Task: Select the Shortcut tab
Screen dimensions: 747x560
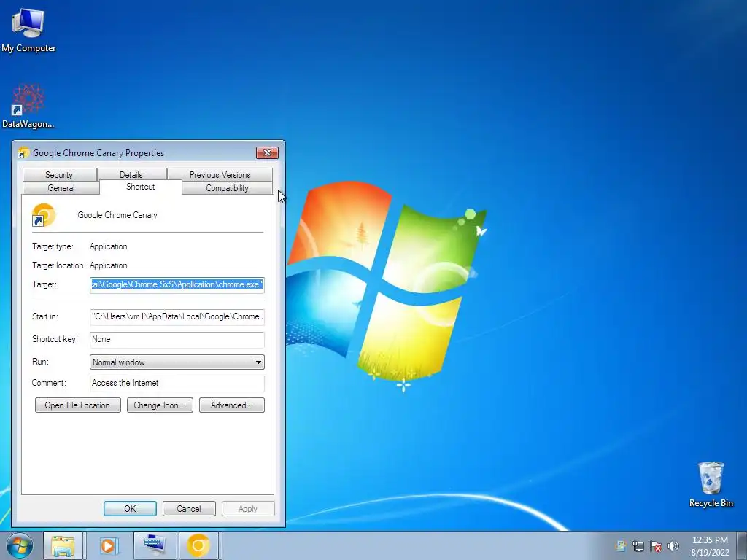Action: [141, 187]
